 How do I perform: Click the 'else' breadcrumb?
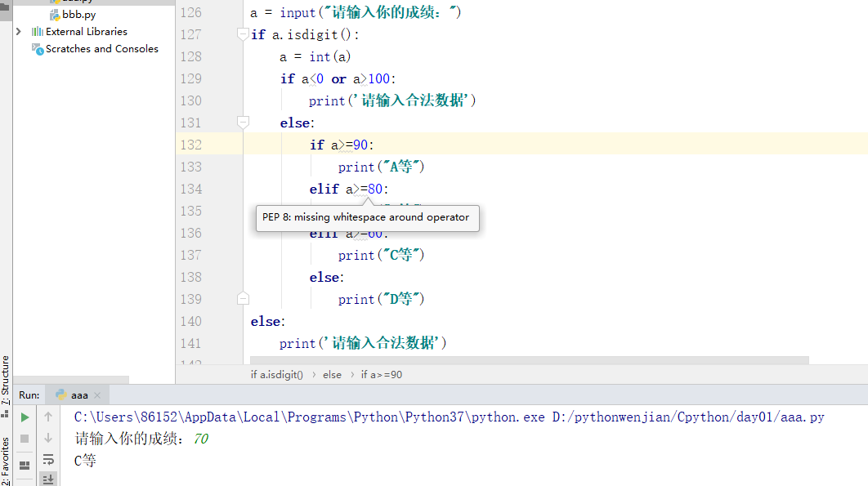(x=332, y=375)
